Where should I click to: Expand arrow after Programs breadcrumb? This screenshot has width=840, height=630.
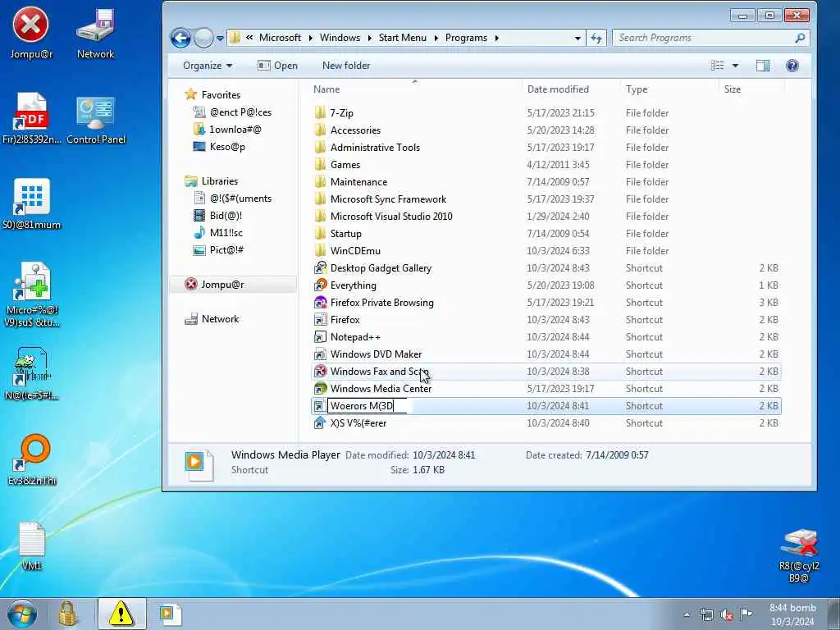(x=496, y=38)
